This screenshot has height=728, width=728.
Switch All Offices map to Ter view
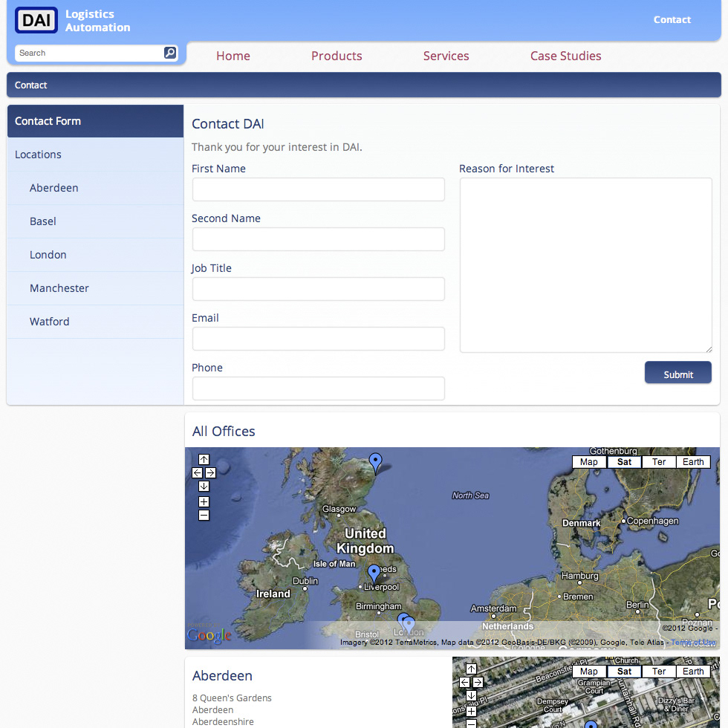(x=659, y=462)
